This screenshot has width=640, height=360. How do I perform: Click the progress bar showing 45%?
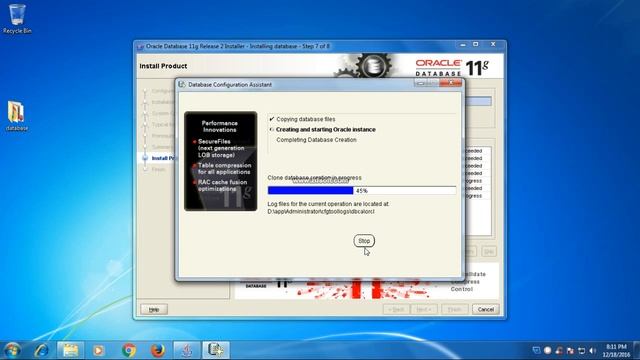tap(362, 191)
